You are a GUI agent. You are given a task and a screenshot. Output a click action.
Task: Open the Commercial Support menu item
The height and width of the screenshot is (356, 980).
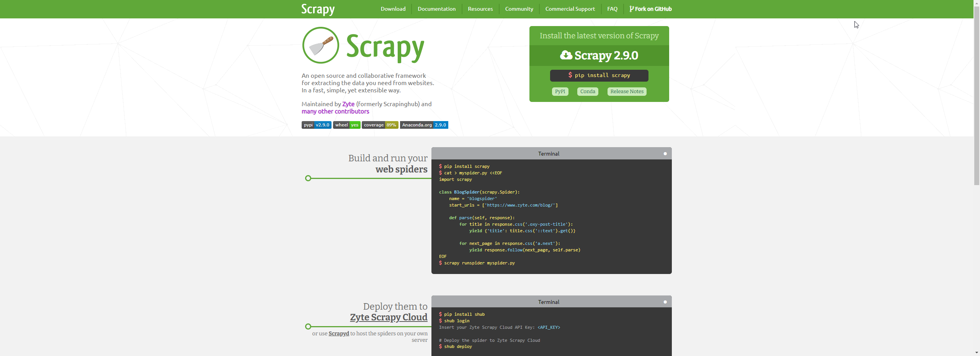coord(570,9)
